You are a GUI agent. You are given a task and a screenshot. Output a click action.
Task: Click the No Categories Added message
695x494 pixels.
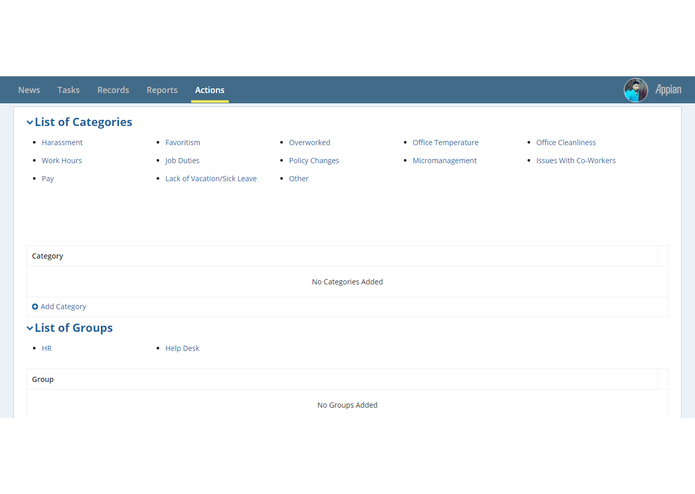coord(347,282)
